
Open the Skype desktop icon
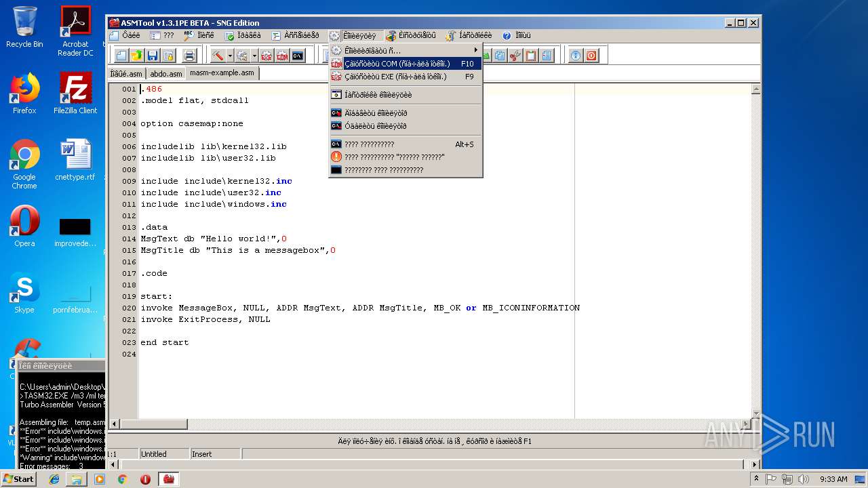coord(24,293)
